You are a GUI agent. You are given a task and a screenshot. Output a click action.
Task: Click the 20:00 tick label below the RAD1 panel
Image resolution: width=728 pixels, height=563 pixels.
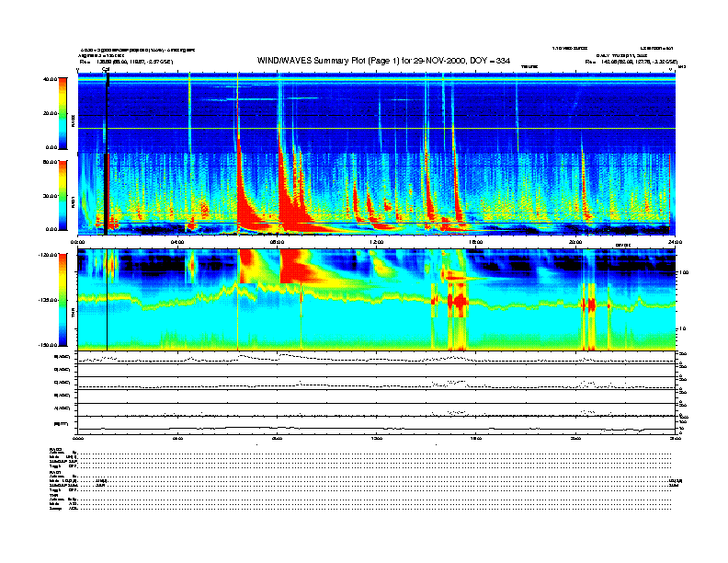(x=575, y=242)
